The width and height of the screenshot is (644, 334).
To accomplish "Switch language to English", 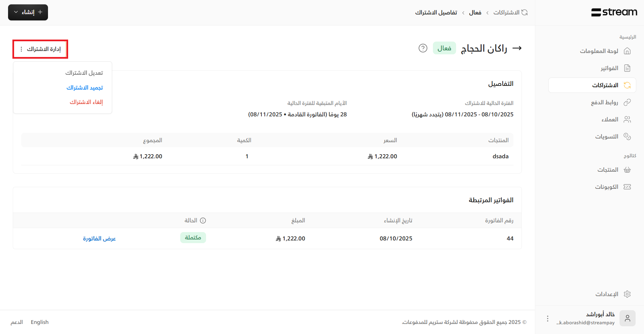I will pyautogui.click(x=40, y=322).
